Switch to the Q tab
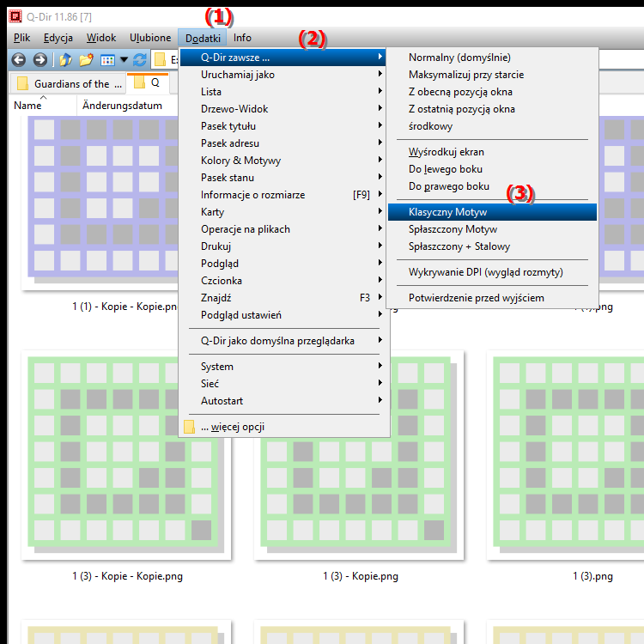The image size is (644, 644). (x=148, y=82)
